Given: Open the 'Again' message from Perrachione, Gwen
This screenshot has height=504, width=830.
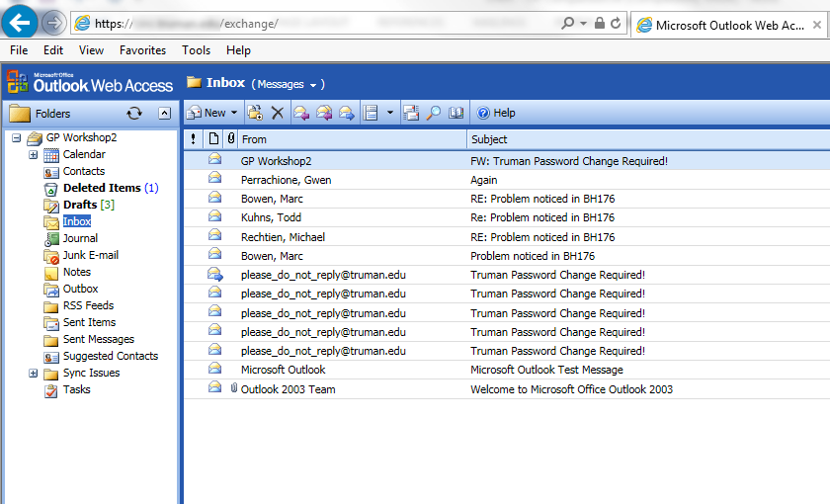Looking at the screenshot, I should [x=484, y=180].
